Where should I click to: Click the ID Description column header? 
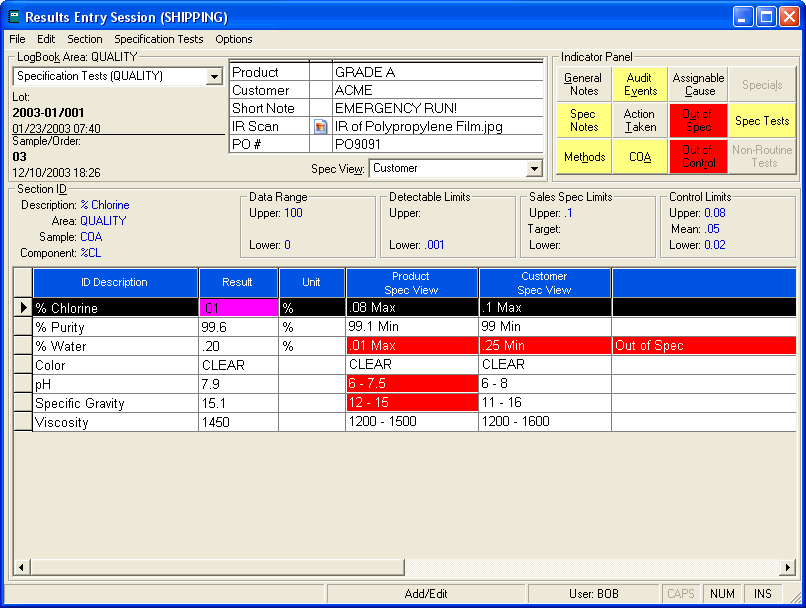point(115,283)
